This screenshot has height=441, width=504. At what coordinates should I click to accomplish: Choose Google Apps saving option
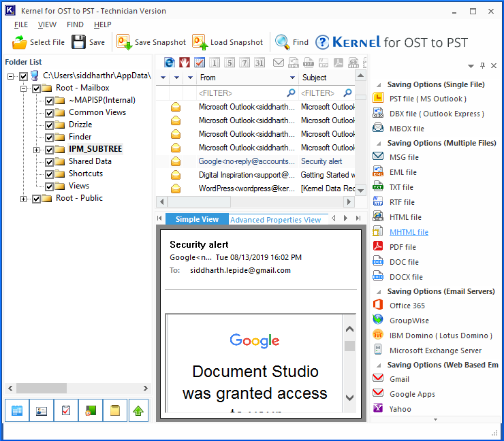coord(412,394)
